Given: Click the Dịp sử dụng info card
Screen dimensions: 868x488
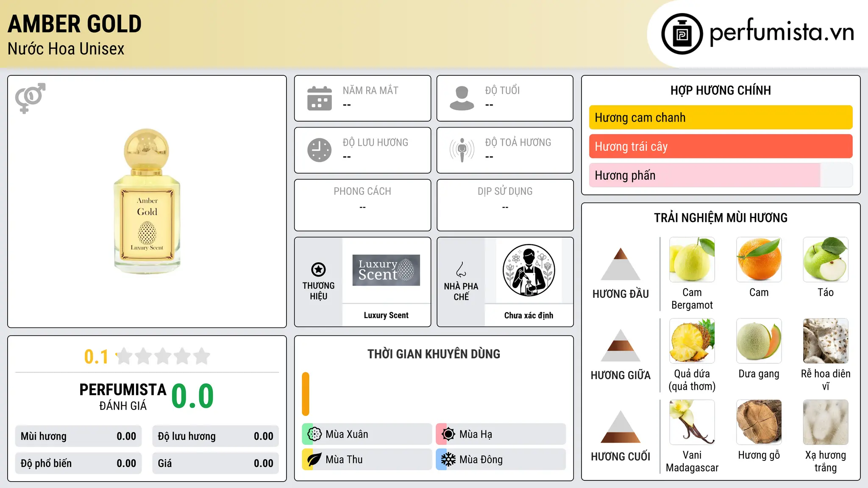Looking at the screenshot, I should (505, 205).
